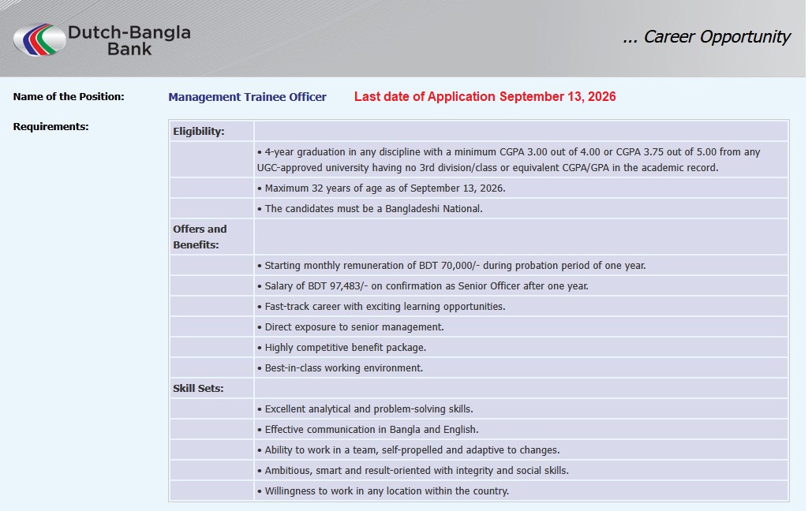The image size is (812, 511).
Task: Click the Highly competitive benefit package row
Action: point(521,348)
